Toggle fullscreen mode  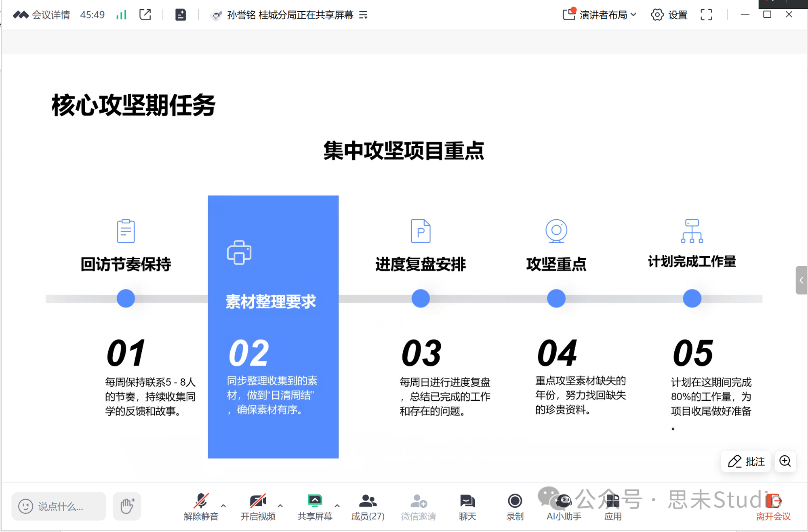pos(706,15)
